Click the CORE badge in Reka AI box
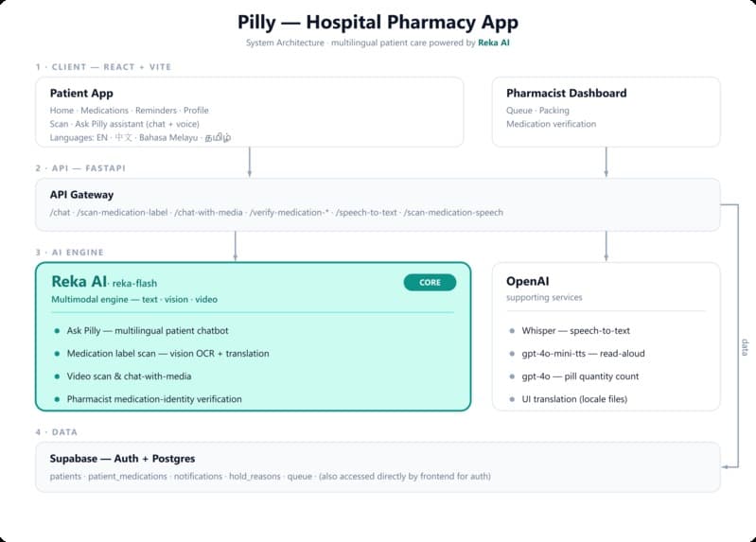756x542 pixels. [430, 283]
